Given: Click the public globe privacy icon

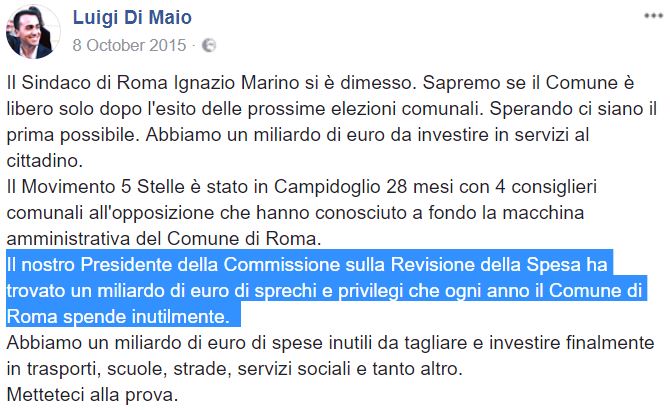Looking at the screenshot, I should [209, 45].
